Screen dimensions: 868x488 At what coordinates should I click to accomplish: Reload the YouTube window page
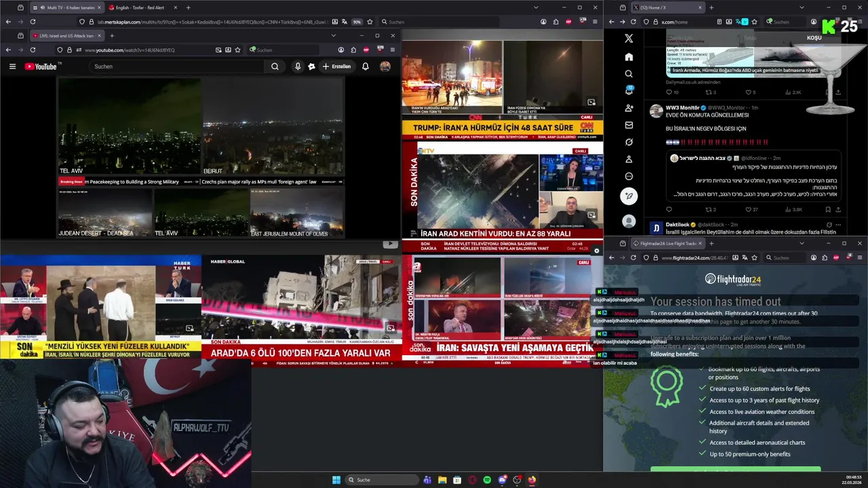(x=33, y=49)
